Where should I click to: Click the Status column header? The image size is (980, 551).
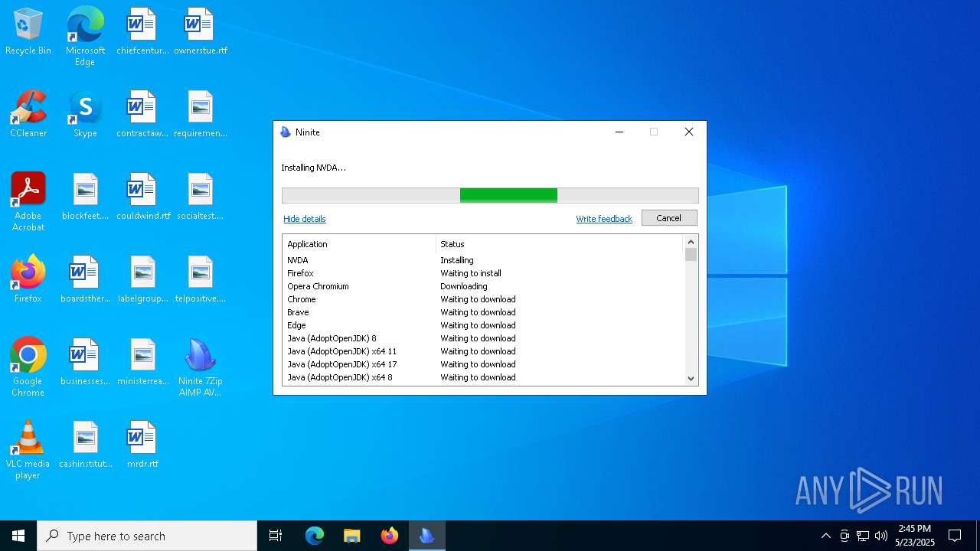pyautogui.click(x=559, y=244)
